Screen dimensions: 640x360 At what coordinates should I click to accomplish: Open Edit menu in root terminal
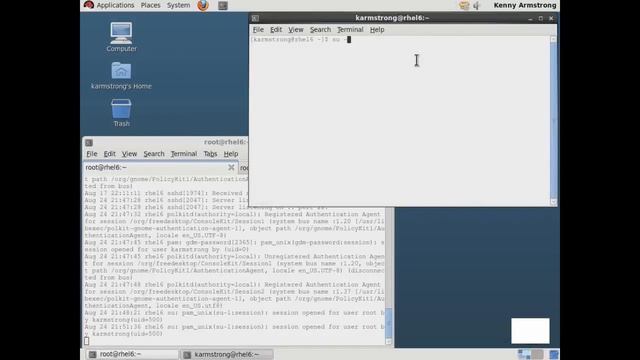click(109, 153)
